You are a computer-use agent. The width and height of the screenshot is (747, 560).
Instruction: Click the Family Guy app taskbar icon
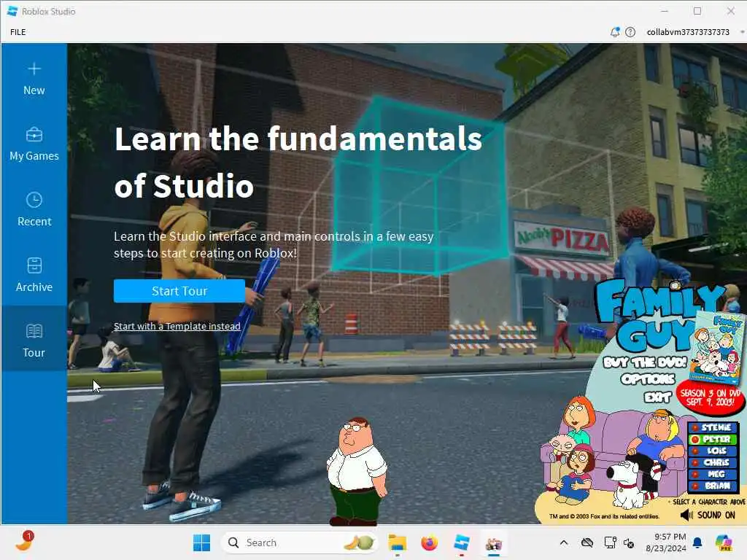[494, 542]
